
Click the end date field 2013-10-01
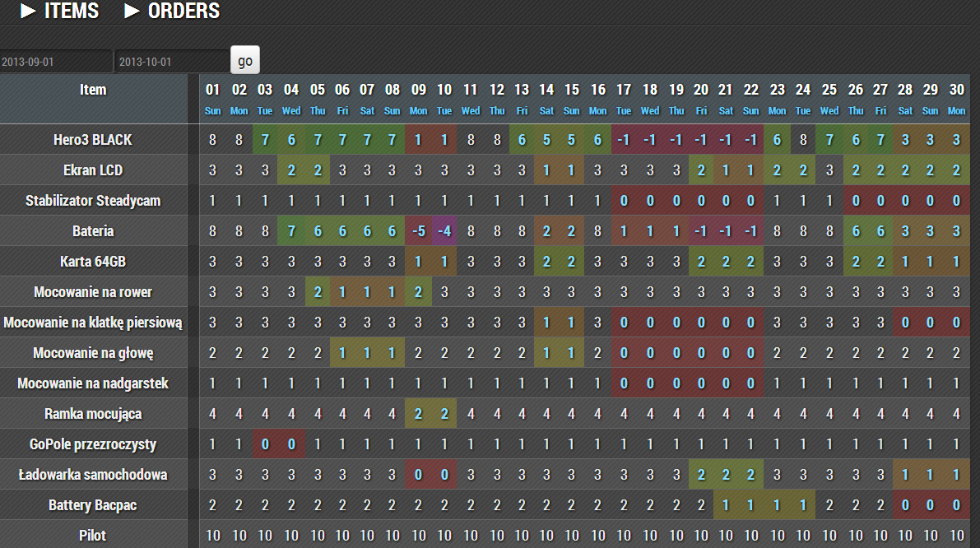172,62
